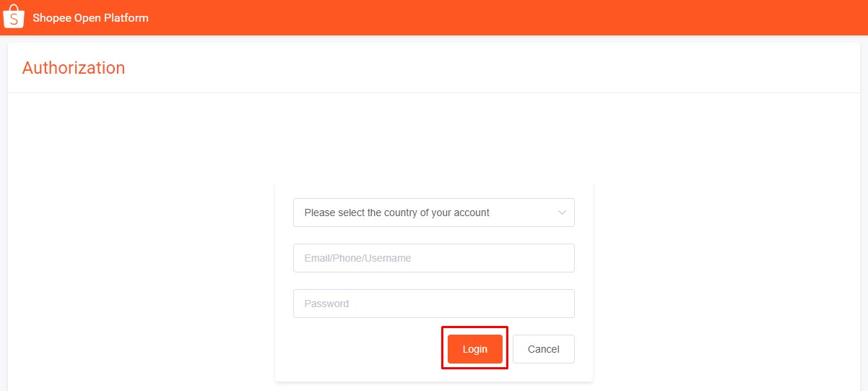
Task: Click the down arrow in the country selector
Action: click(x=563, y=212)
